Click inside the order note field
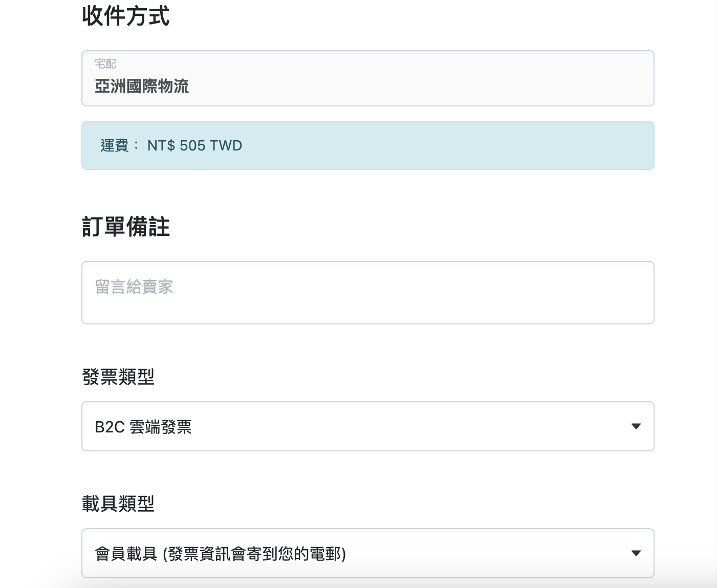The width and height of the screenshot is (717, 588). [x=367, y=292]
